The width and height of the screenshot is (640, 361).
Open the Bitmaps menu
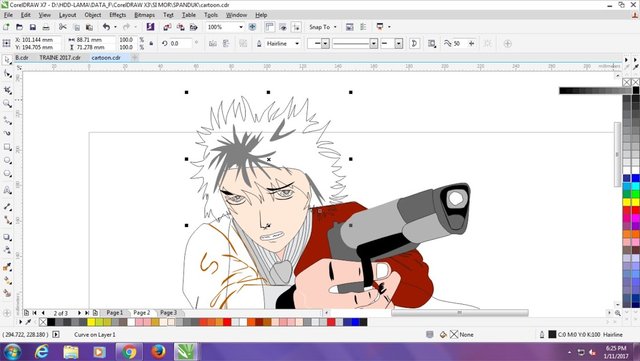144,15
